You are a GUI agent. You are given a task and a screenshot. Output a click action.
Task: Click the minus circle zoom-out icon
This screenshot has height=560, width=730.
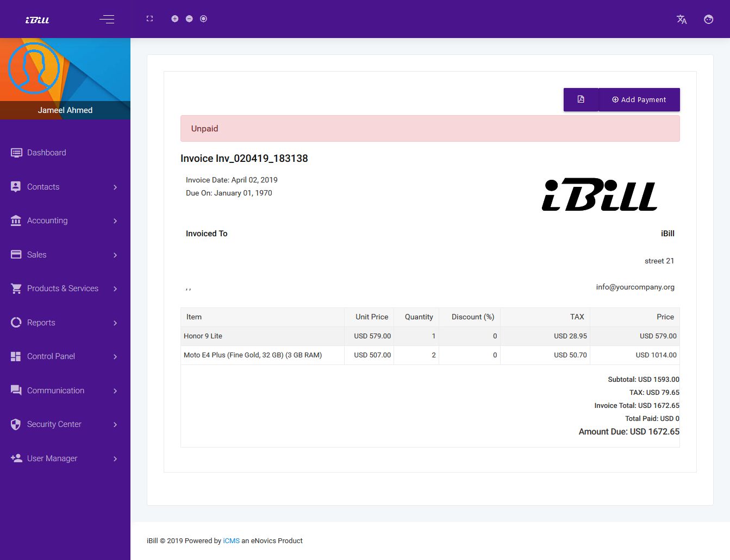(189, 18)
